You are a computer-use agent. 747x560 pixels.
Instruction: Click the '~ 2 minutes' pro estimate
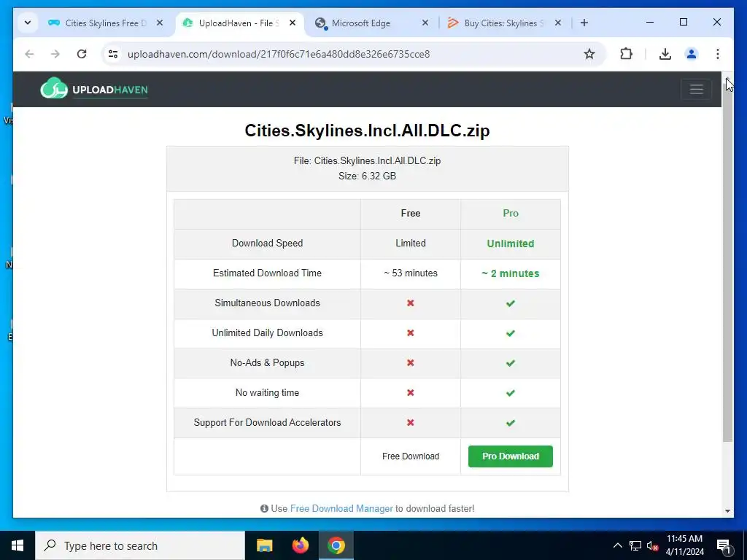(510, 273)
